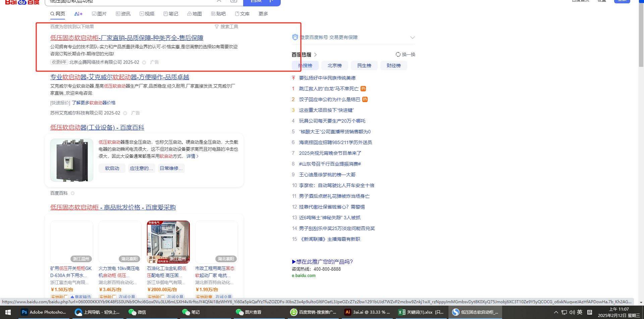Click the soft starter thumbnail in the 百度百科 card
The height and width of the screenshot is (319, 644).
click(72, 160)
